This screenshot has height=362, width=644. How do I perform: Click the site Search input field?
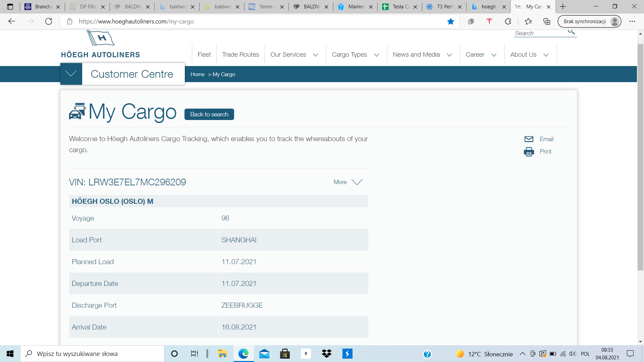[540, 33]
